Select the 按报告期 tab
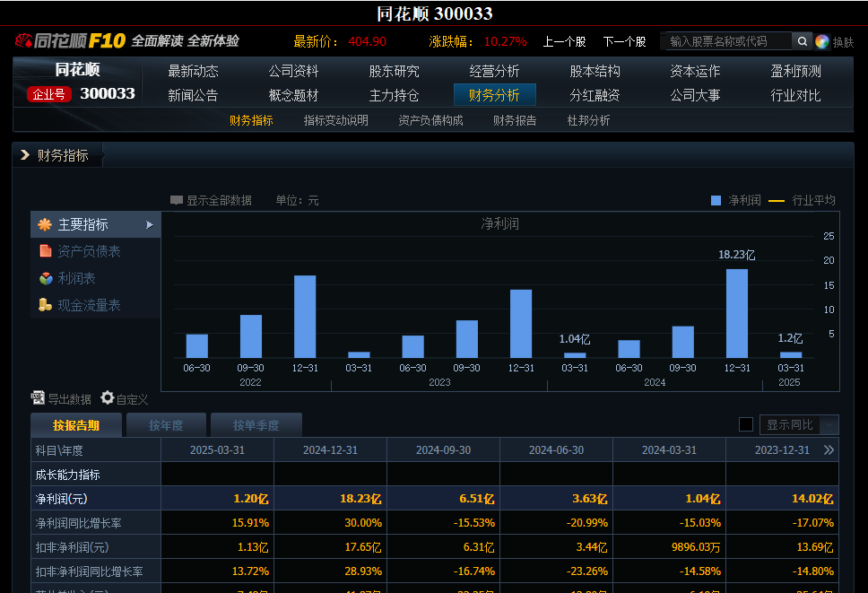The width and height of the screenshot is (868, 593). (x=76, y=424)
